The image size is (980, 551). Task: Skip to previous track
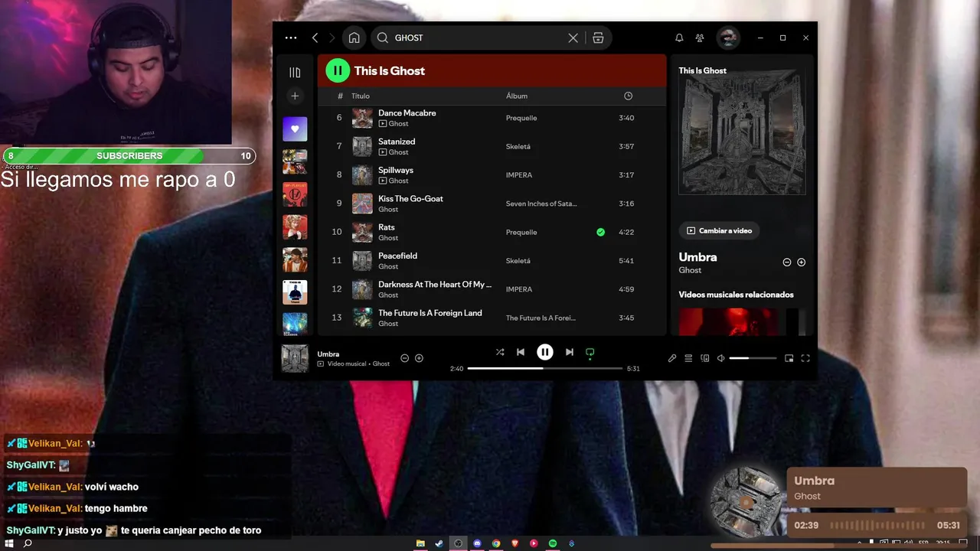click(x=521, y=352)
